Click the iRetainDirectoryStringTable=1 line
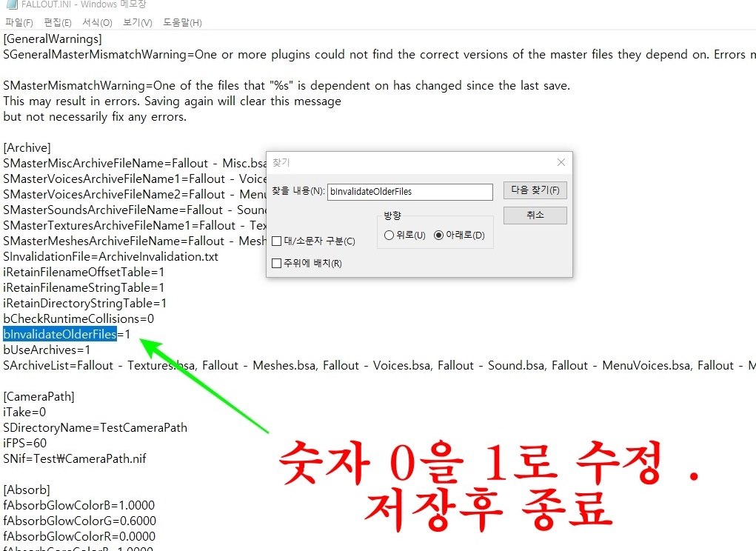 tap(84, 303)
